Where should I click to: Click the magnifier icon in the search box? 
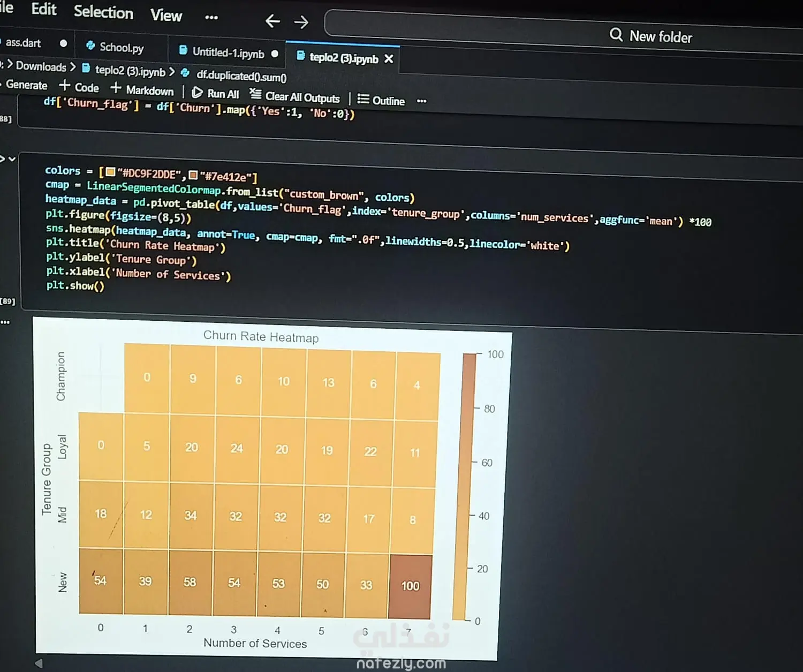click(x=616, y=35)
